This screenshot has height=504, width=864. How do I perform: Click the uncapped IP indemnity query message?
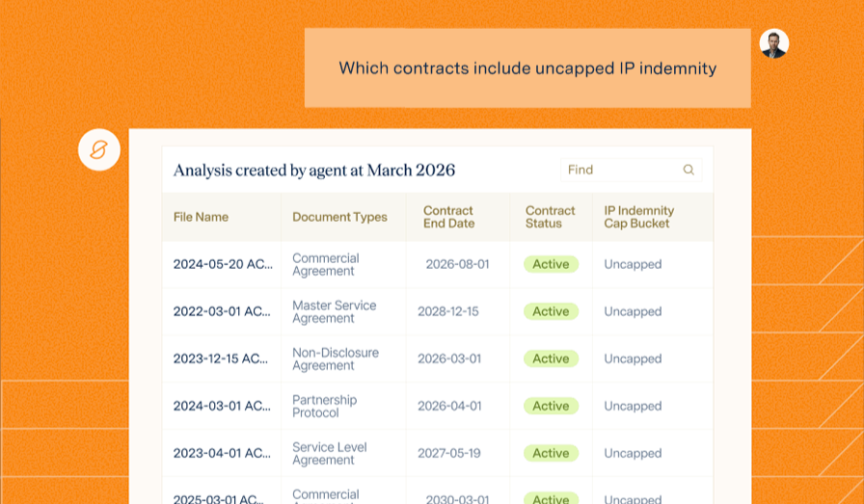tap(526, 68)
